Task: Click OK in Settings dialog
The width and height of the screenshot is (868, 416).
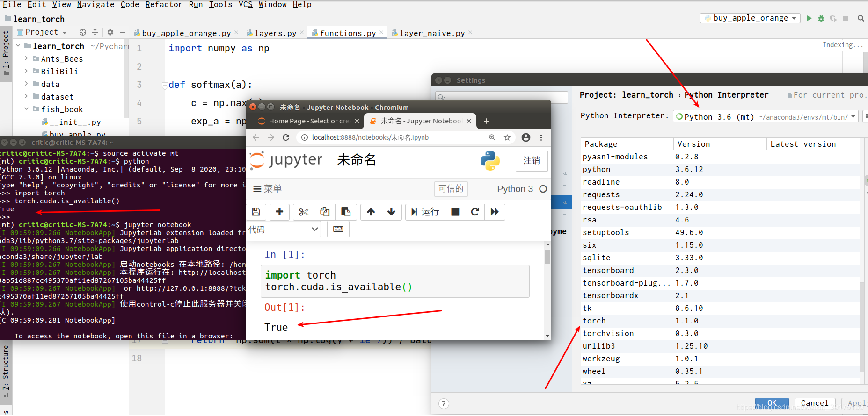Action: (x=772, y=403)
